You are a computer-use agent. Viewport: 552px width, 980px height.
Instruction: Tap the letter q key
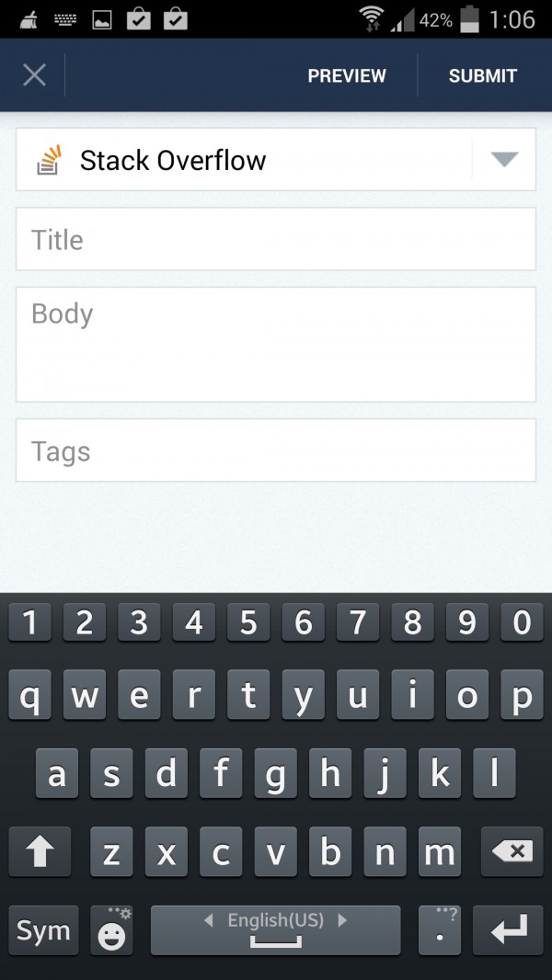[x=30, y=694]
